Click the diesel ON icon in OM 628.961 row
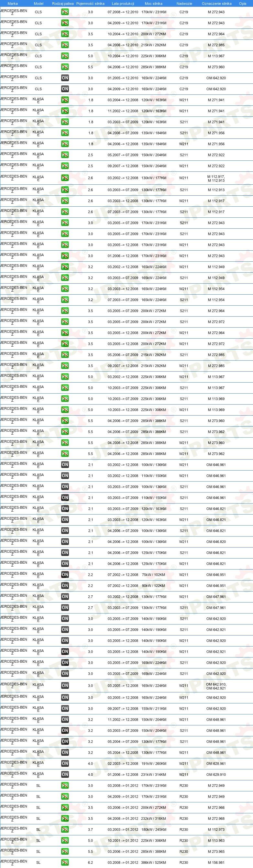Screen dimensions: 253x868 pos(65,764)
